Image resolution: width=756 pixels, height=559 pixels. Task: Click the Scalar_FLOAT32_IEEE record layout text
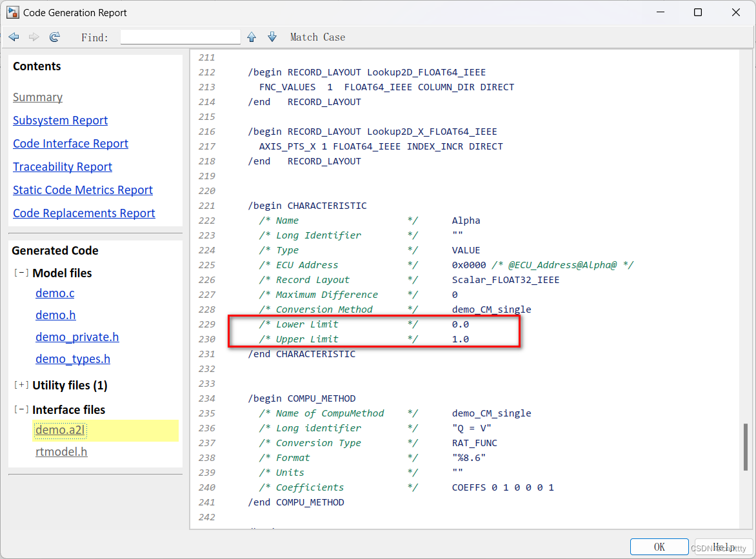pos(505,280)
